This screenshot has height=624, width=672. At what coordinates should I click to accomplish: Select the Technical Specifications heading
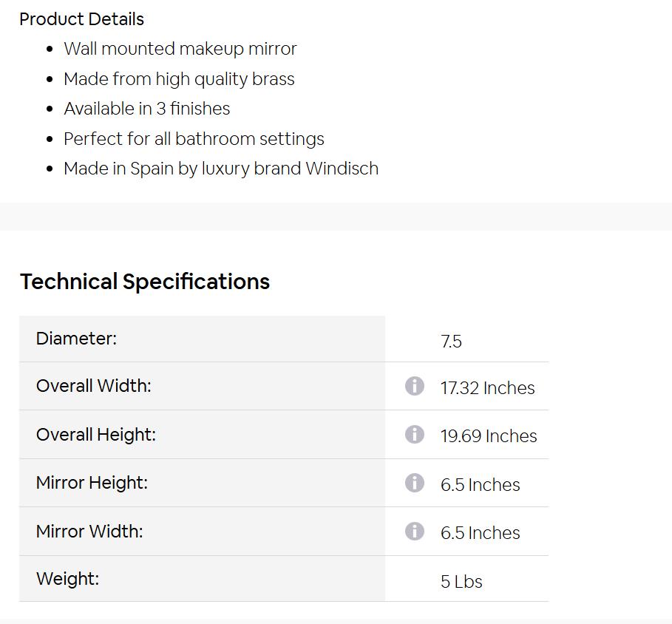145,282
